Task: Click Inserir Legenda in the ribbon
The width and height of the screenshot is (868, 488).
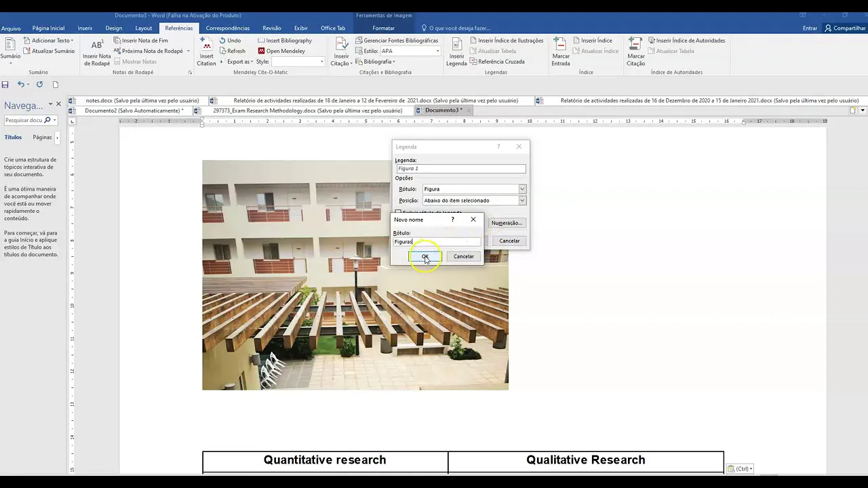Action: pyautogui.click(x=456, y=52)
